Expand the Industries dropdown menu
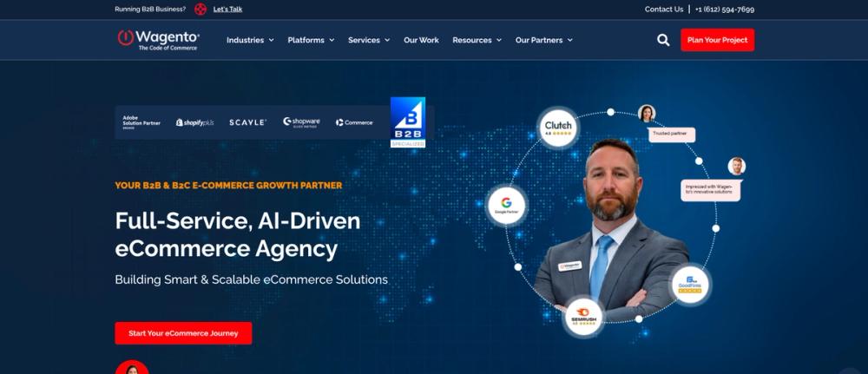Viewport: 868px width, 374px height. [x=250, y=40]
